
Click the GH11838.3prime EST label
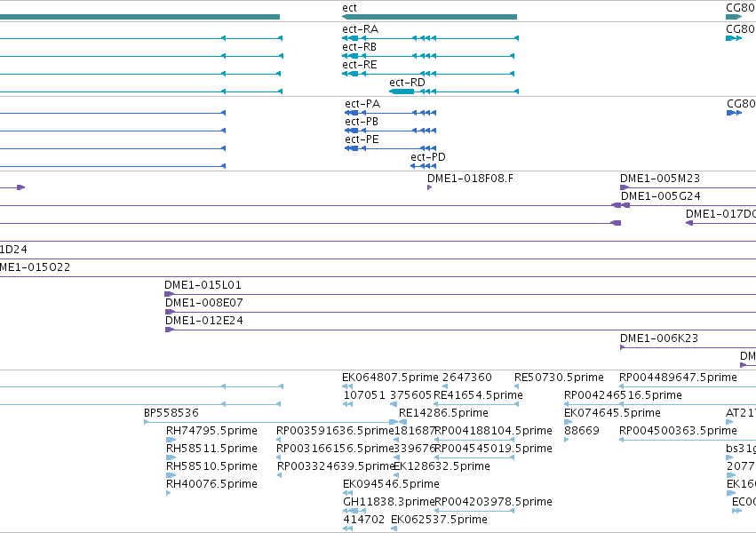click(x=388, y=502)
